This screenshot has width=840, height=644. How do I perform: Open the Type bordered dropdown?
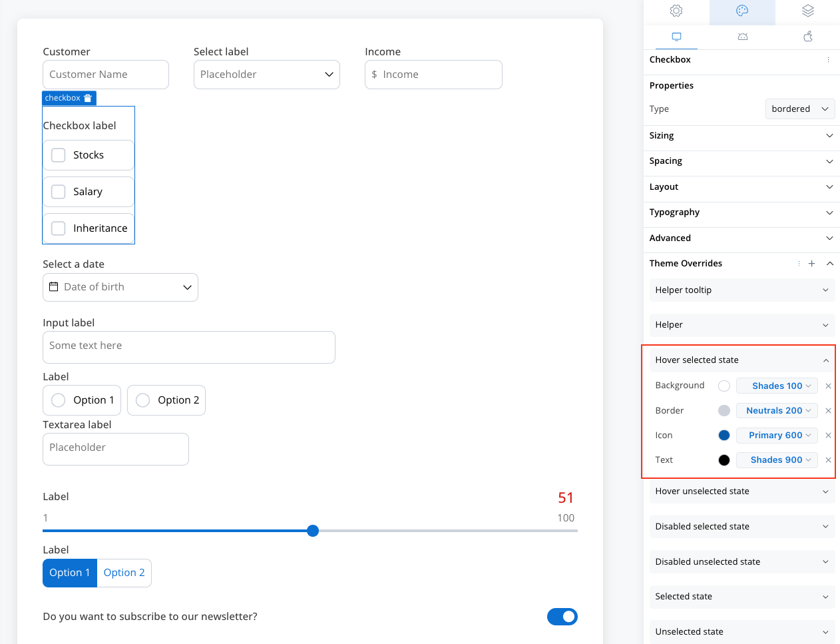coord(800,109)
